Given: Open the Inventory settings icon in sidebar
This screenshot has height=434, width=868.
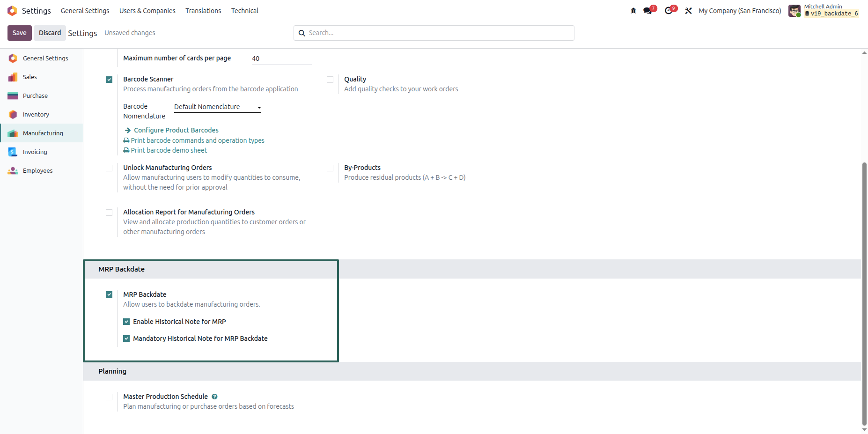Looking at the screenshot, I should tap(13, 114).
